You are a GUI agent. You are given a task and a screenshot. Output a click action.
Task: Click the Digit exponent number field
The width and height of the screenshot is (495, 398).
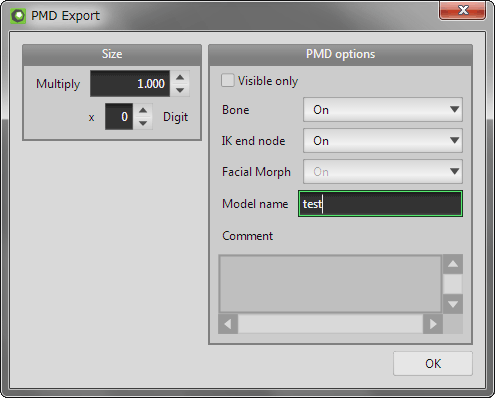coord(119,117)
